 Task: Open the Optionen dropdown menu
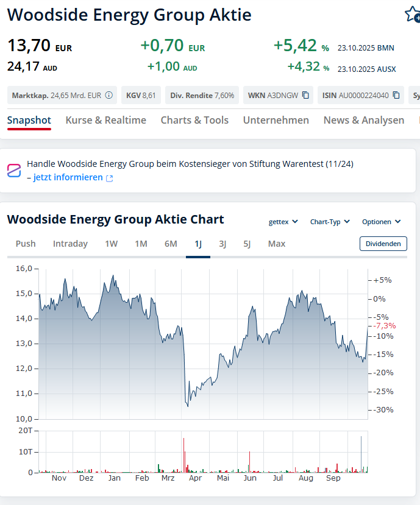pos(382,222)
